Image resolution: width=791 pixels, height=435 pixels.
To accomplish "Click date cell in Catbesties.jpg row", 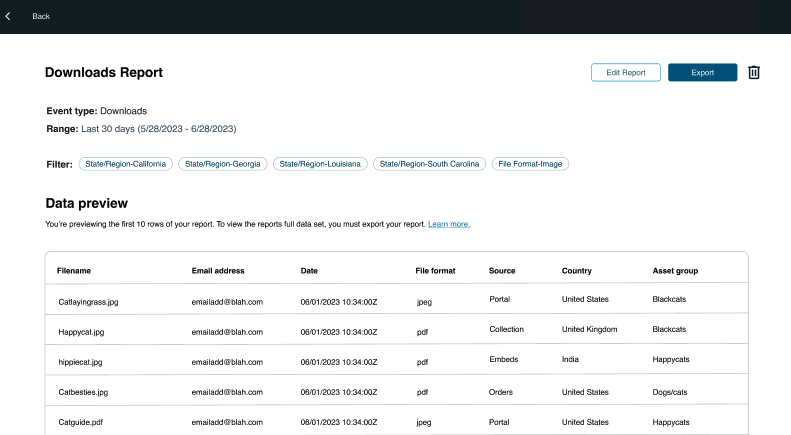I will coord(339,392).
